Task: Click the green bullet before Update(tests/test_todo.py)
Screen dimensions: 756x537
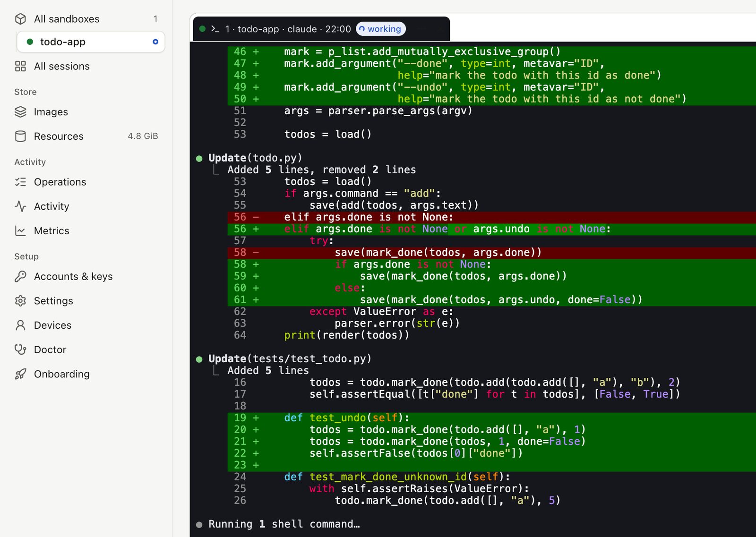Action: pyautogui.click(x=199, y=359)
